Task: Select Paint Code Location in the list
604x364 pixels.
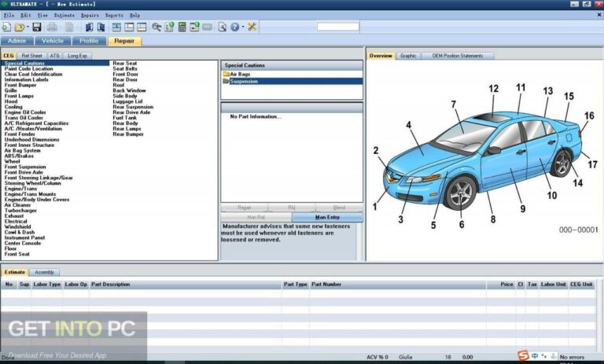Action: coord(29,68)
